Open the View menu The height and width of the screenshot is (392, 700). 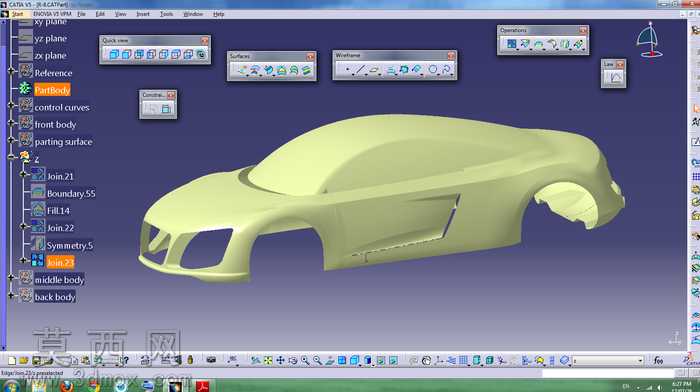pos(121,14)
